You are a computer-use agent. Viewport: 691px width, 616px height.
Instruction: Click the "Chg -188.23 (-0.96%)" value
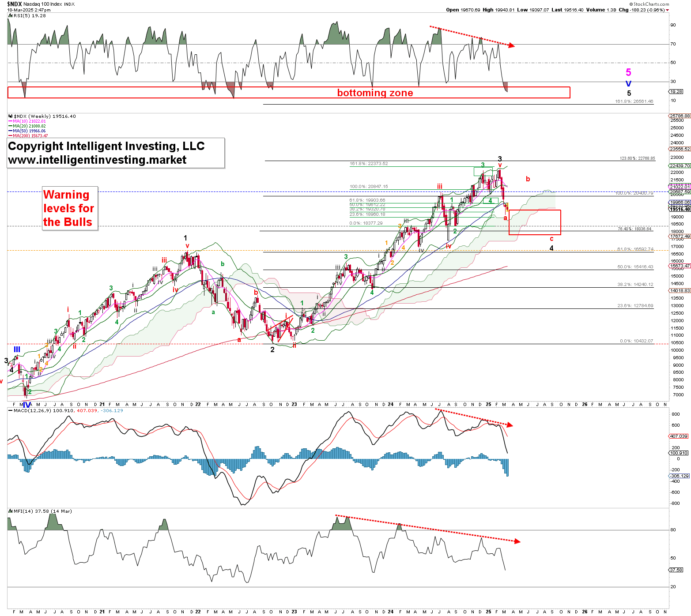(642, 10)
